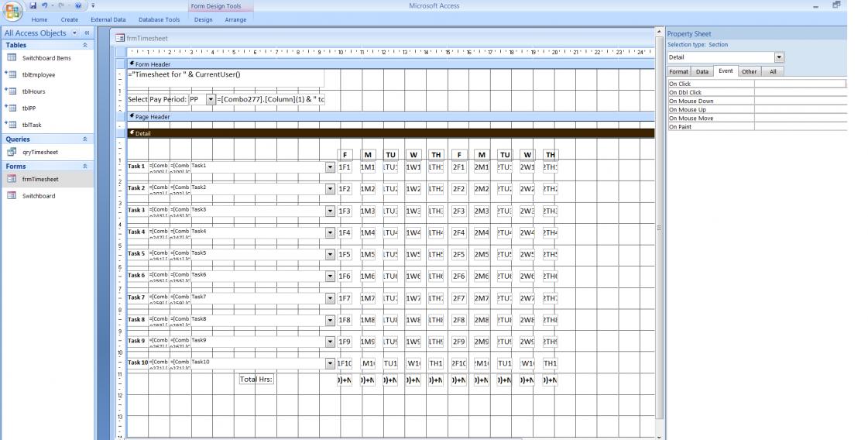
Task: Open the Help icon in Quick Access toolbar
Action: pos(78,5)
